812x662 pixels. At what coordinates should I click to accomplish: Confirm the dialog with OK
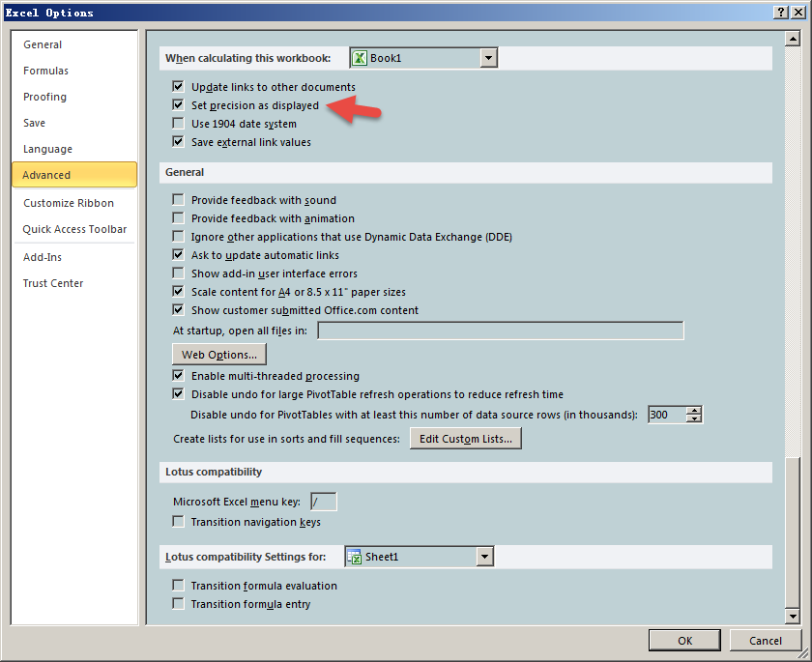[x=684, y=641]
